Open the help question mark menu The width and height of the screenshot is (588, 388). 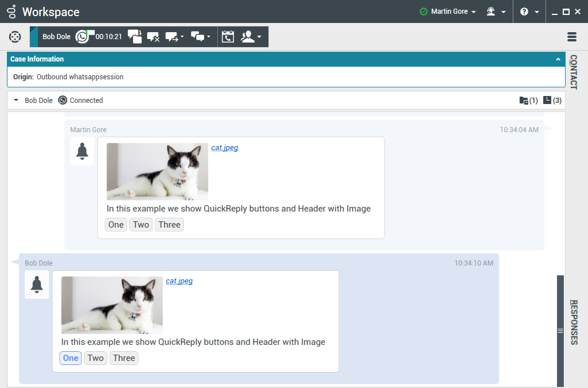click(x=529, y=11)
